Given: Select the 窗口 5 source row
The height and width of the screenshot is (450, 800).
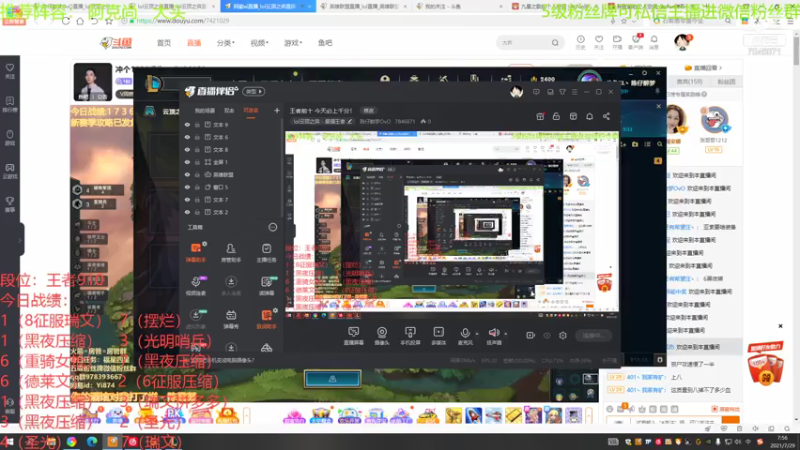Looking at the screenshot, I should (232, 187).
